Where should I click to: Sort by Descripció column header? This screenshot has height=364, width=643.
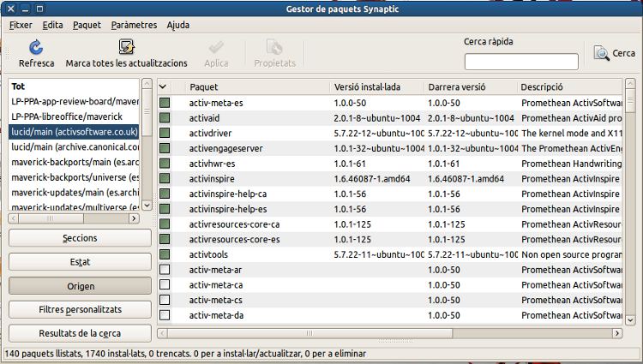(569, 87)
